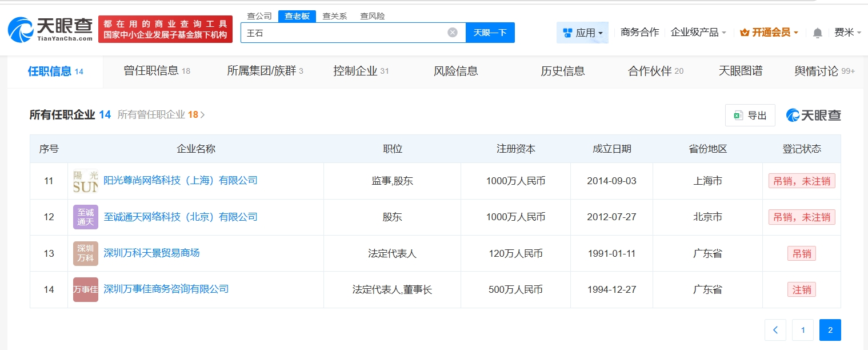Switch to 查公司 search tab
868x350 pixels.
point(259,16)
